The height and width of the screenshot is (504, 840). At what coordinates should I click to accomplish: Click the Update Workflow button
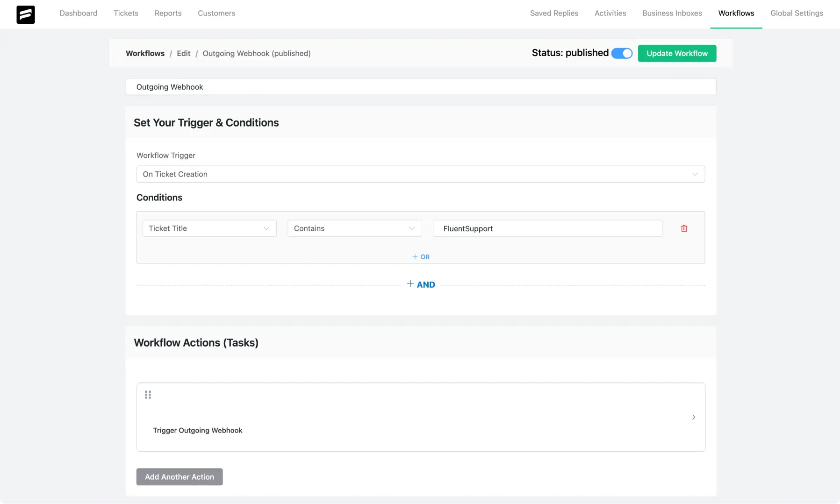click(677, 53)
